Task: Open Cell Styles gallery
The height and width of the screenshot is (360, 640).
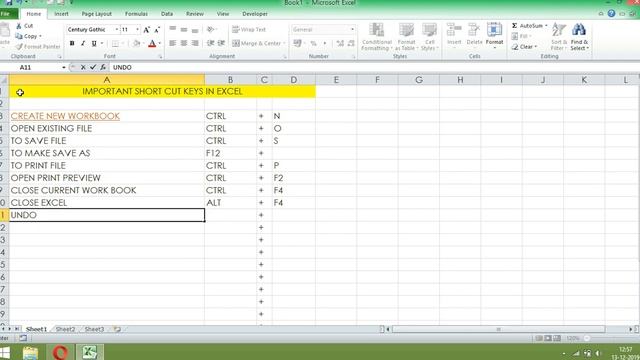Action: (429, 37)
